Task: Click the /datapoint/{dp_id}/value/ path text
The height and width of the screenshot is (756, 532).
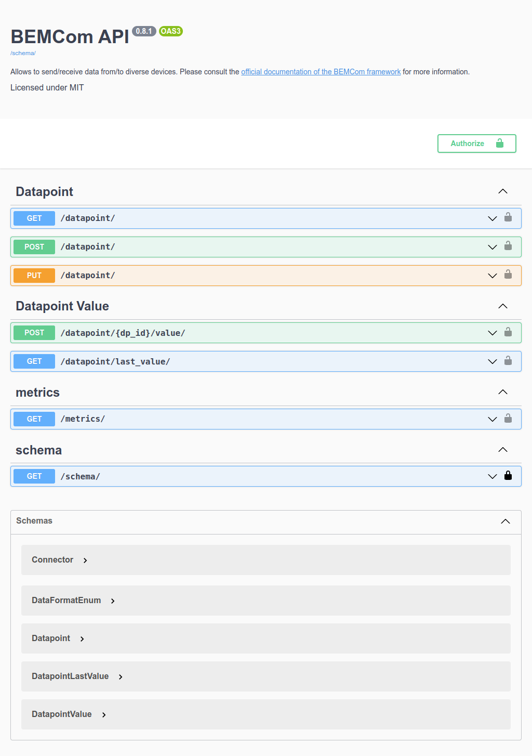Action: click(123, 333)
